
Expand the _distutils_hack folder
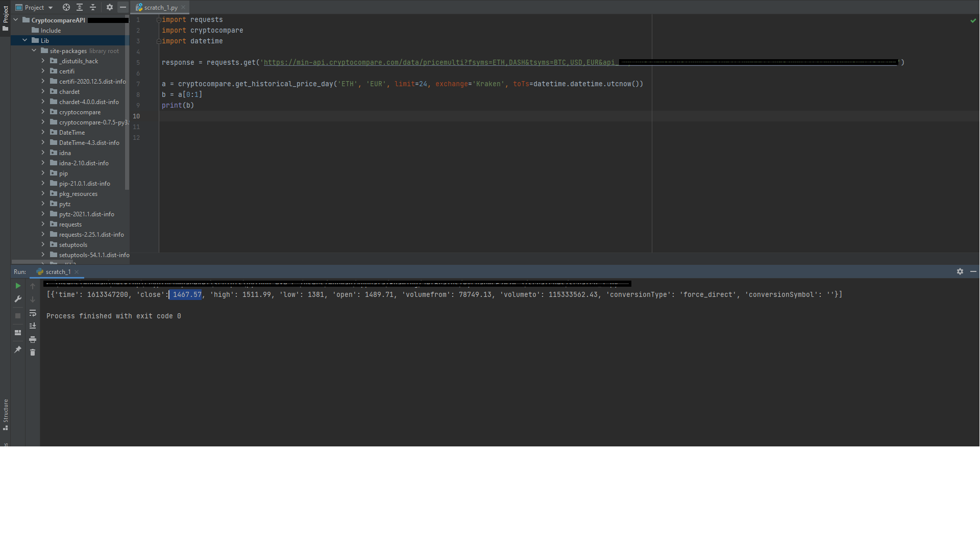tap(43, 61)
